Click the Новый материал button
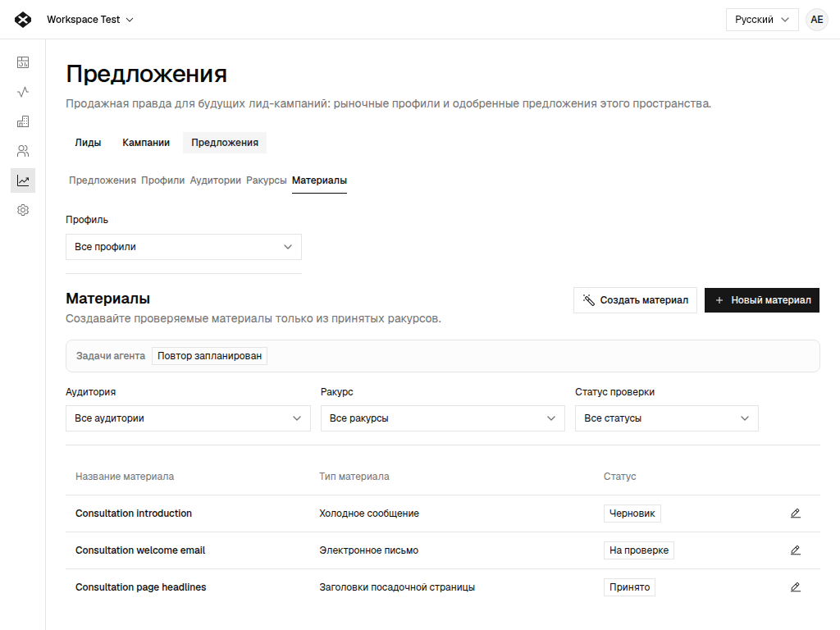This screenshot has width=840, height=630. click(762, 300)
